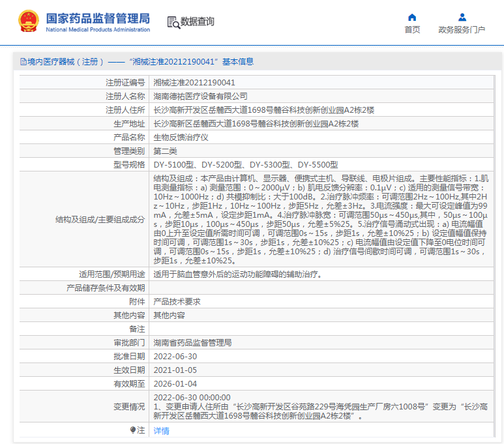Click the lightbulb icon beside 注

[x=133, y=430]
